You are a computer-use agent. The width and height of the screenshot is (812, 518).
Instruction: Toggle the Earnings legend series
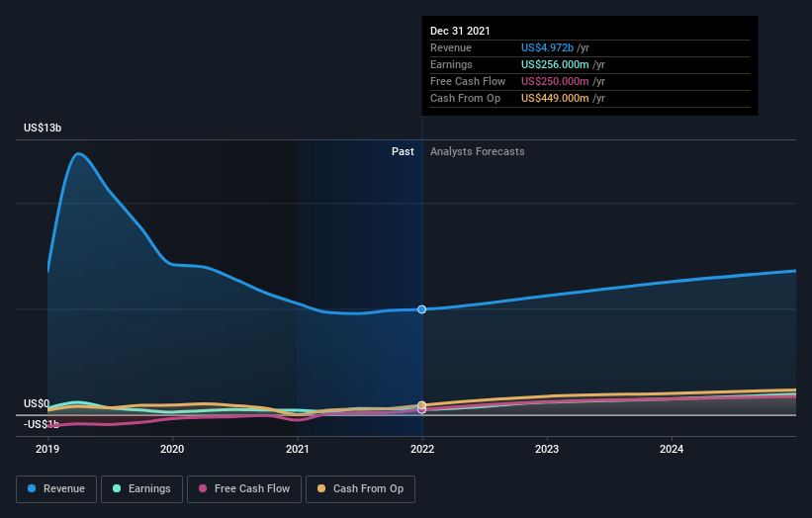[x=141, y=489]
